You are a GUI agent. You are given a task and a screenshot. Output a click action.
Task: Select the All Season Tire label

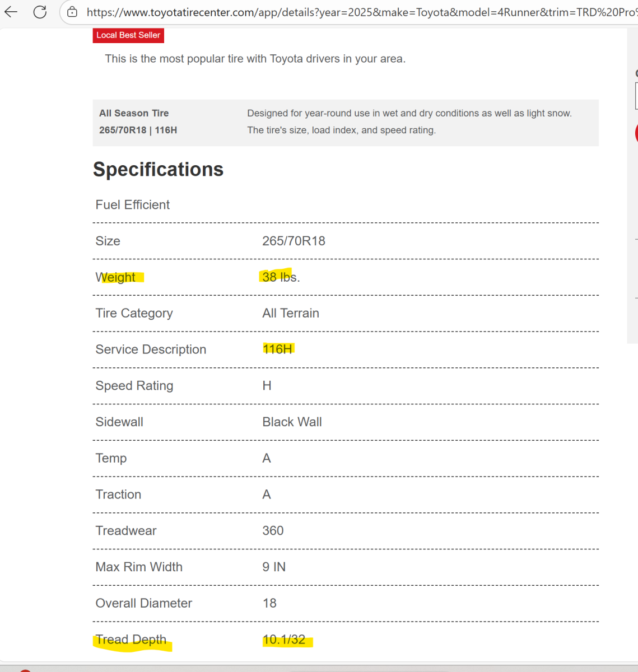tap(134, 113)
